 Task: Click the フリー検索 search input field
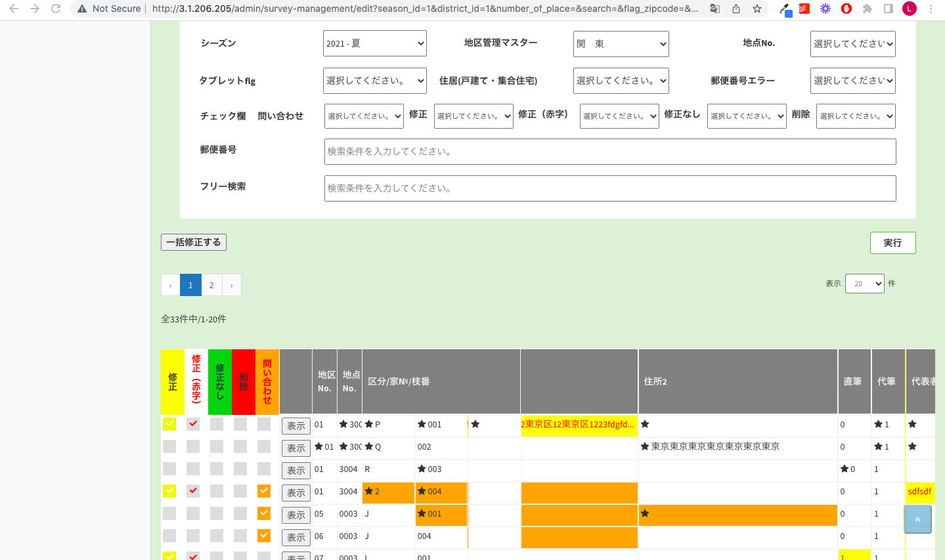coord(610,188)
